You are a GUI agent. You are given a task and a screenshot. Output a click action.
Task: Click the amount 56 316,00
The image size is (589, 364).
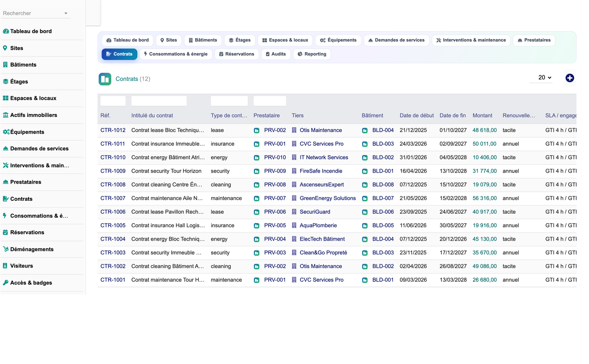[485, 198]
